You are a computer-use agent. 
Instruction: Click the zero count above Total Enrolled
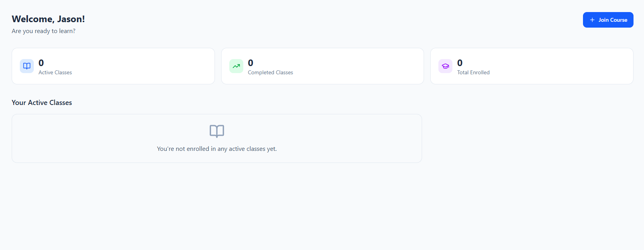pos(460,63)
